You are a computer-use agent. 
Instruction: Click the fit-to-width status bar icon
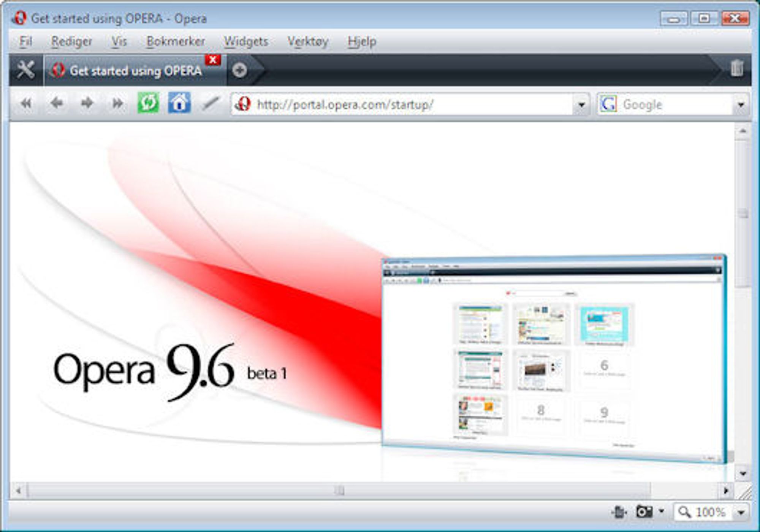click(619, 512)
